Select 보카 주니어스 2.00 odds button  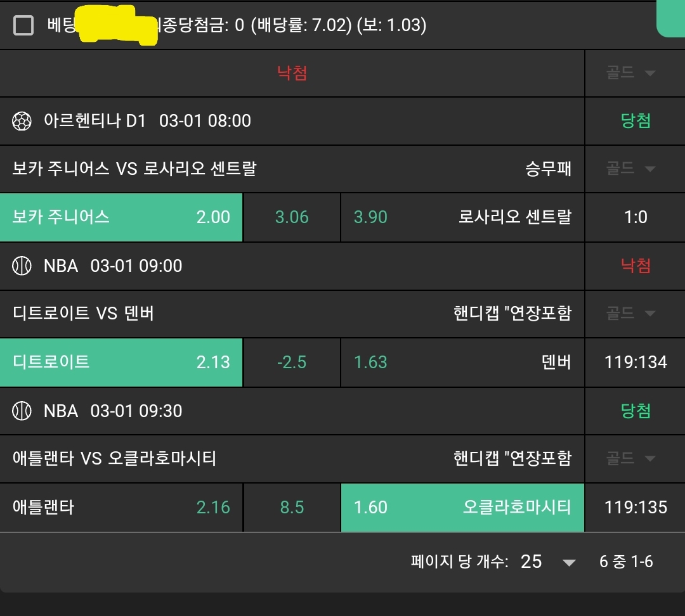121,217
